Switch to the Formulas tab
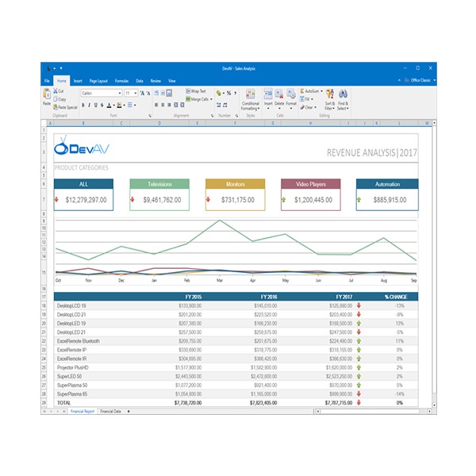This screenshot has width=476, height=476. (x=121, y=81)
